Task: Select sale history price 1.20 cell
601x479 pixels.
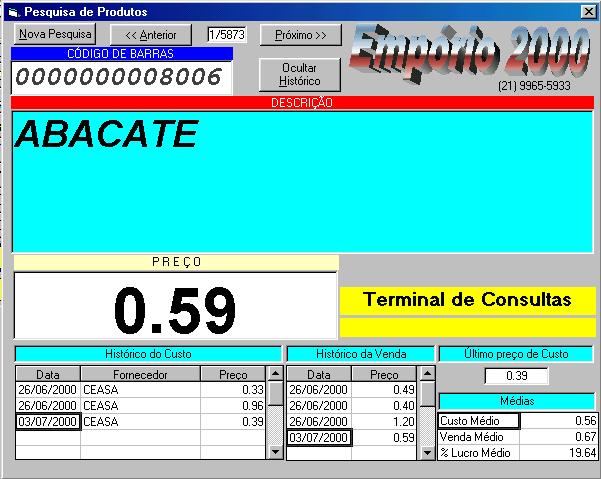Action: tap(384, 421)
